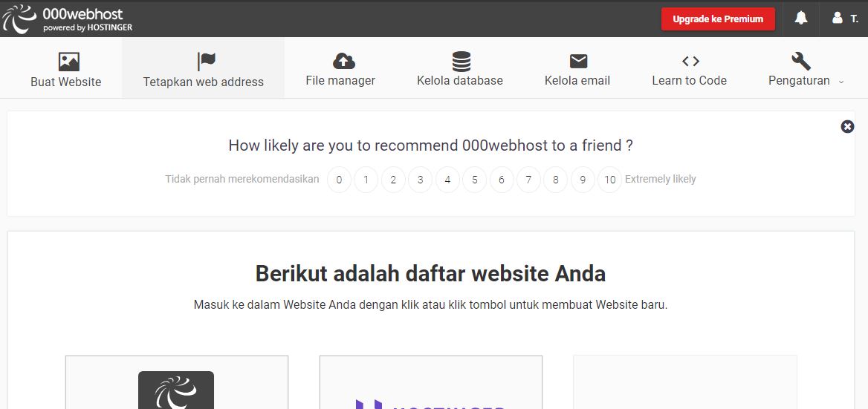Screen dimensions: 868x409
Task: Click the Buat Website picture icon
Action: tap(68, 62)
